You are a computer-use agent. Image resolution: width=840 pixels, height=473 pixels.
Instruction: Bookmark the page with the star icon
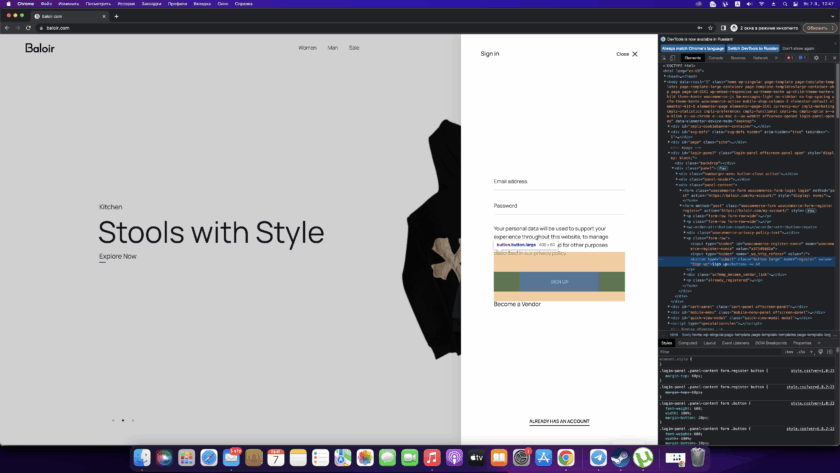[x=710, y=28]
